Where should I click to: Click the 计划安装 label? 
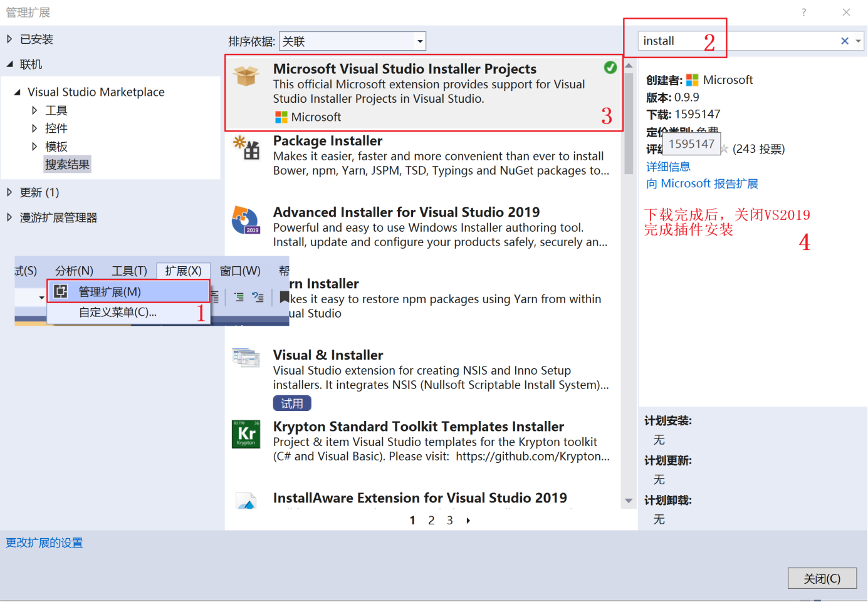pyautogui.click(x=668, y=421)
